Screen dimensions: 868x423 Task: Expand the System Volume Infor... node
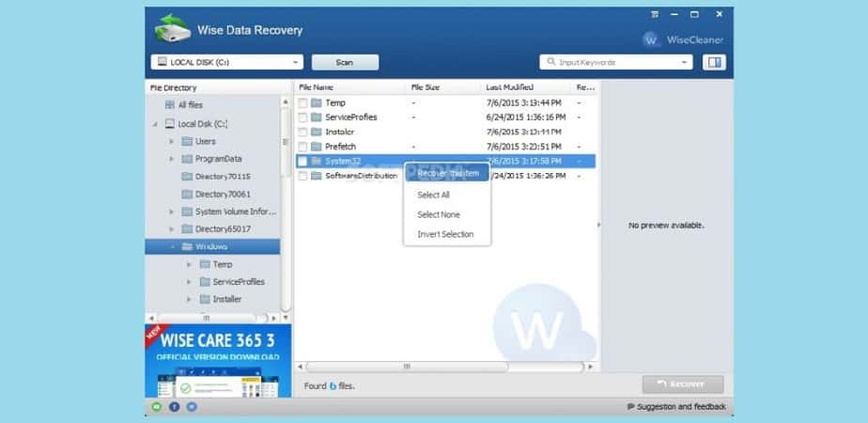(172, 212)
